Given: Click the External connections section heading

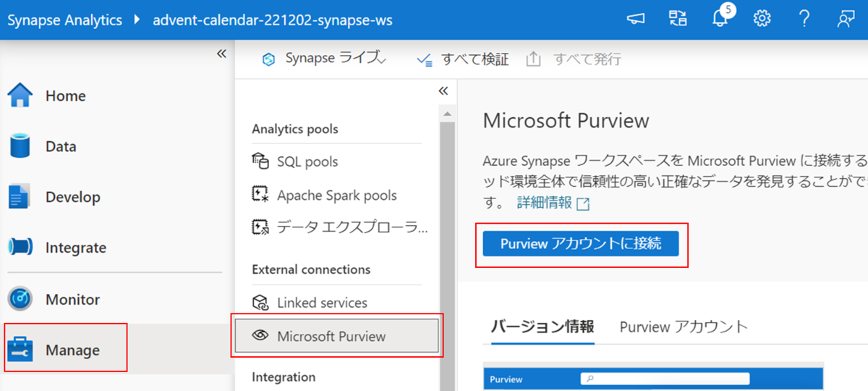Looking at the screenshot, I should (x=311, y=269).
